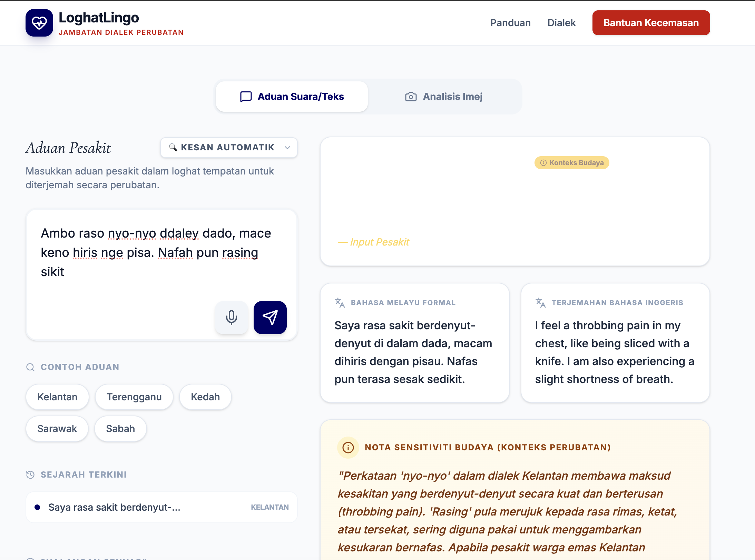Viewport: 755px width, 560px height.
Task: Choose the Terengganu example complaint
Action: coord(134,397)
